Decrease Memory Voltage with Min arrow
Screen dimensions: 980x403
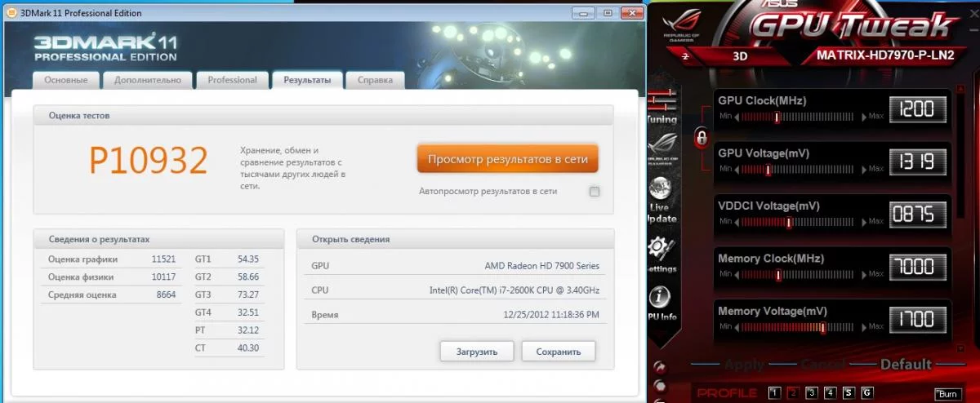click(x=737, y=327)
